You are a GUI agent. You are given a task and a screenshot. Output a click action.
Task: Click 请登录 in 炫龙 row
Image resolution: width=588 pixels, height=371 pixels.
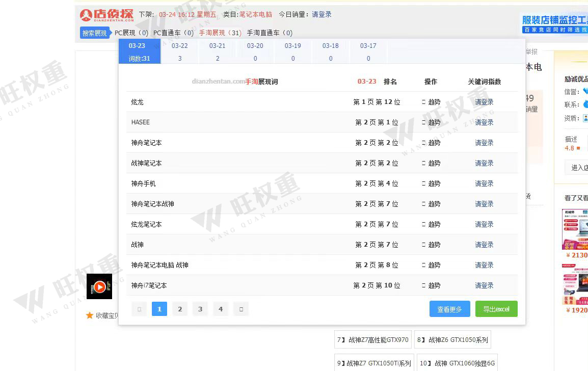pos(484,102)
